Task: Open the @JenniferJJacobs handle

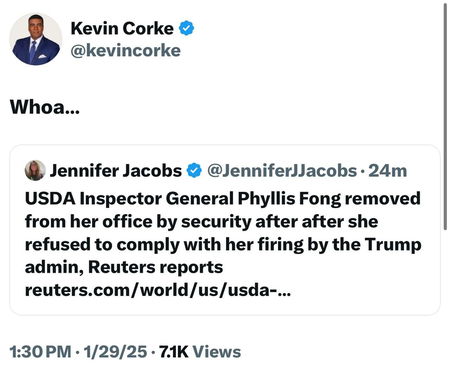Action: (x=282, y=171)
